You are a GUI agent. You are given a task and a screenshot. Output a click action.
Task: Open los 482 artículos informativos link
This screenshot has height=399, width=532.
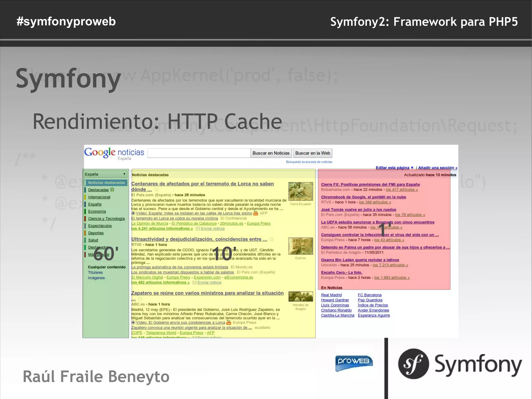(x=160, y=282)
